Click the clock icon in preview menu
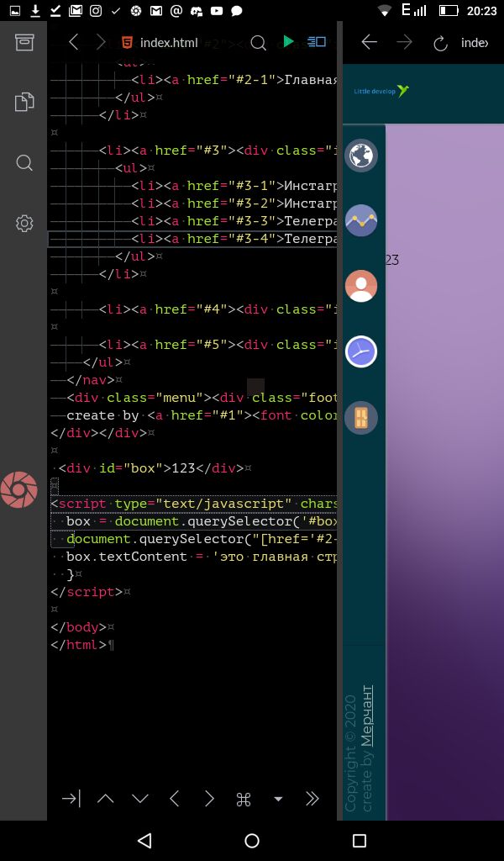The height and width of the screenshot is (861, 504). [x=361, y=352]
